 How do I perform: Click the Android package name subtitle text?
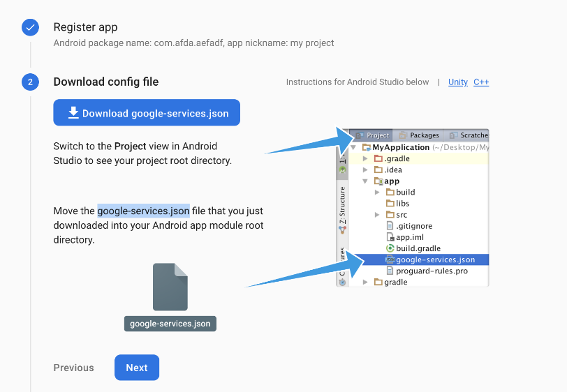(193, 43)
